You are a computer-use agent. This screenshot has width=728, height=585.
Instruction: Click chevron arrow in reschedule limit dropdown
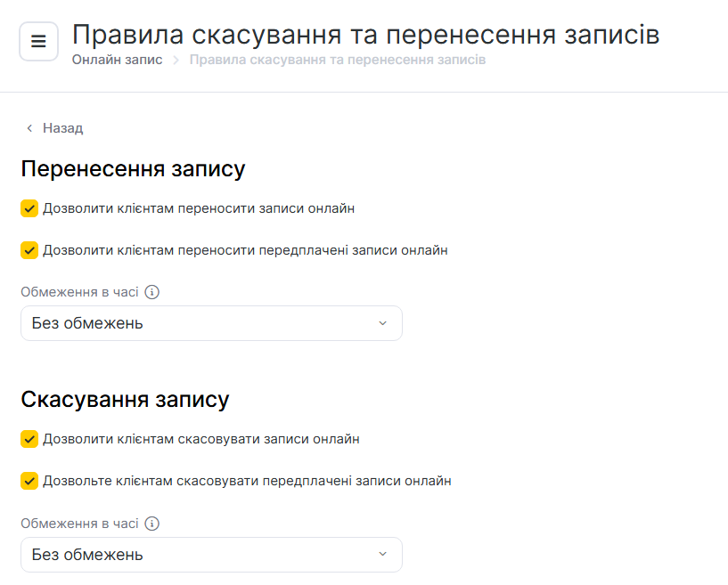coord(383,323)
